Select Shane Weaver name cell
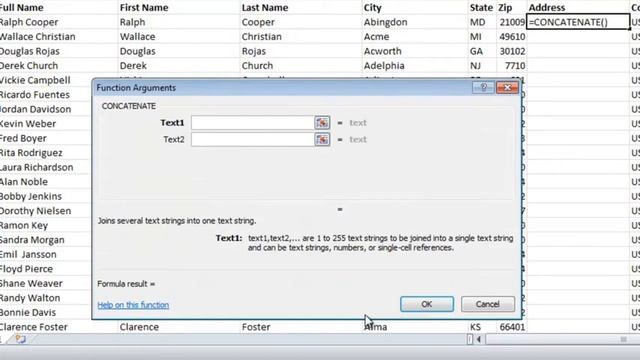Screen dimensions: 640x360 coord(46,283)
